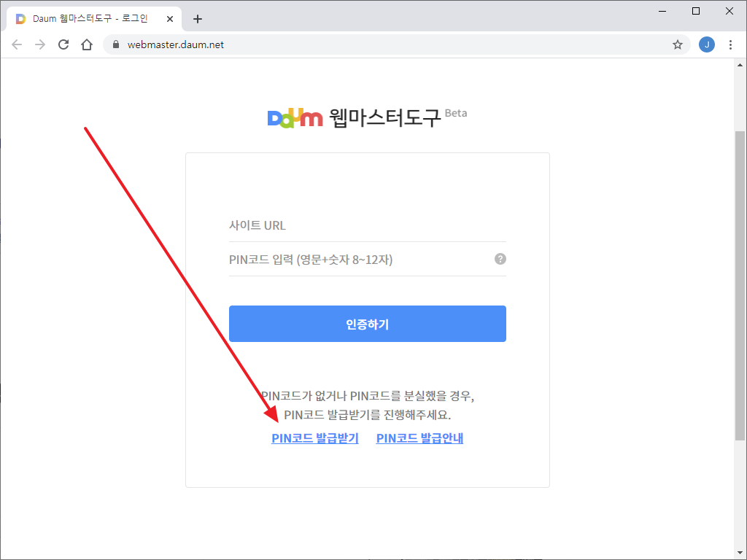This screenshot has width=747, height=560.
Task: Close the Chrome window
Action: (x=729, y=11)
